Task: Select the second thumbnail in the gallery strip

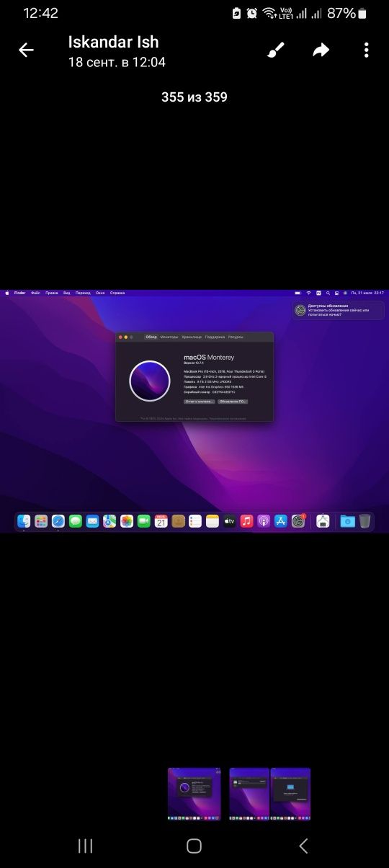Action: [x=249, y=794]
